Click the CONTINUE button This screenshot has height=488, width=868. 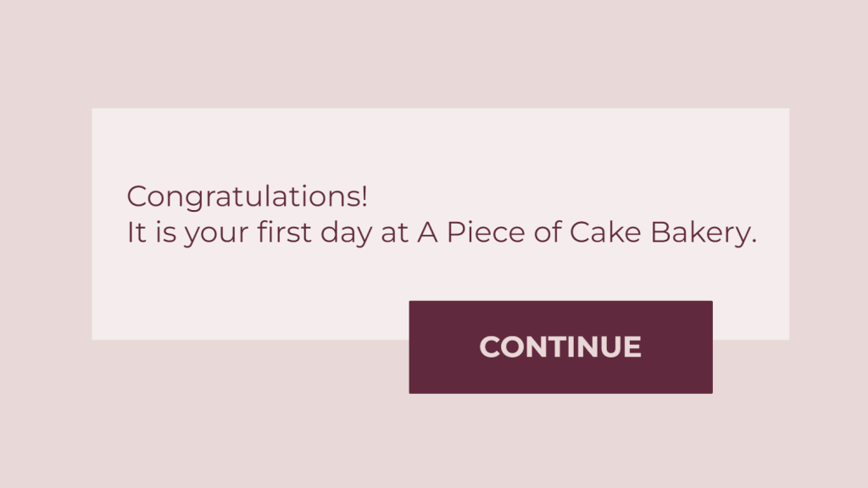(560, 347)
